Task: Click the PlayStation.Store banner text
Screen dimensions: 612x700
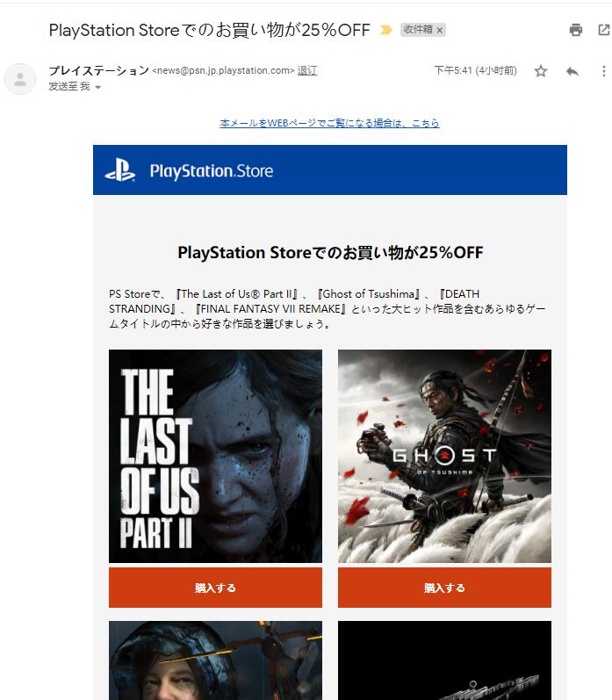Action: click(211, 171)
